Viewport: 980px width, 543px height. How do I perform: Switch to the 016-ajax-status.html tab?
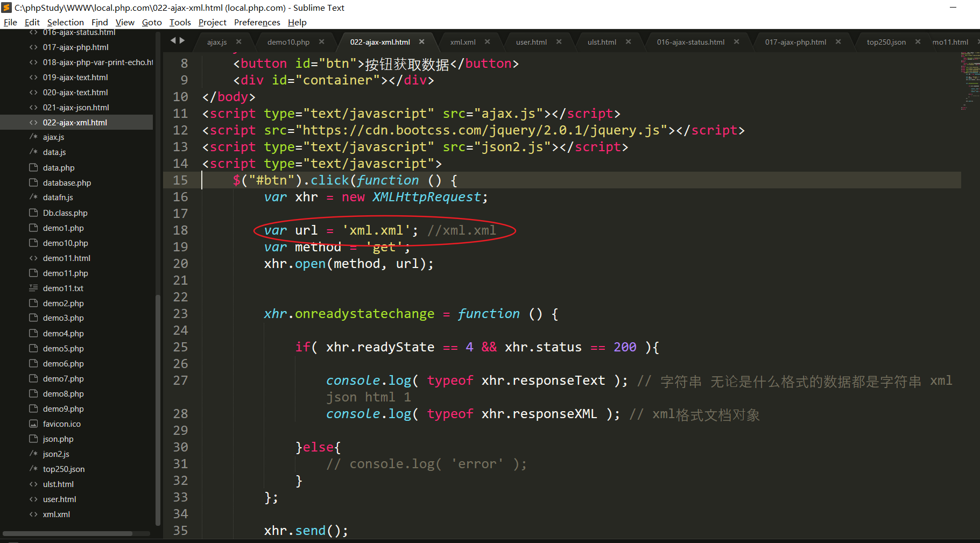click(x=690, y=42)
